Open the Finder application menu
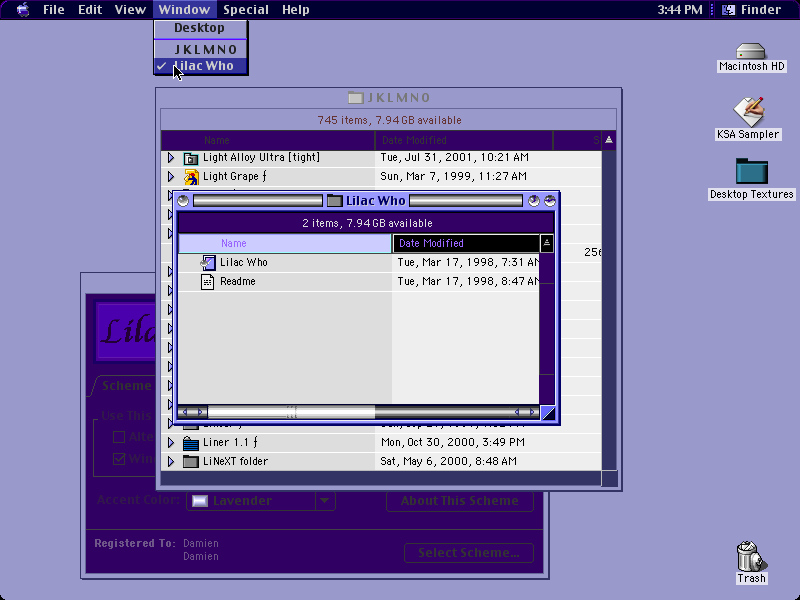Screen dimensions: 800x600 pos(752,9)
